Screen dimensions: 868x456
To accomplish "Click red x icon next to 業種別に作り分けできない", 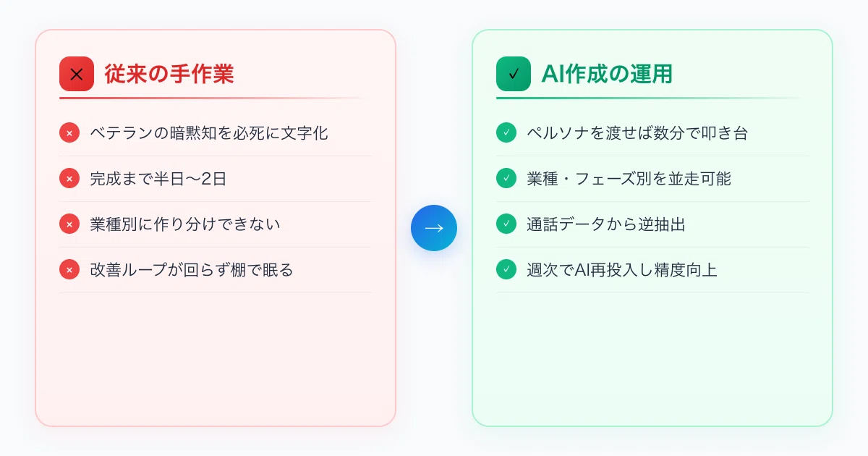I will click(69, 224).
